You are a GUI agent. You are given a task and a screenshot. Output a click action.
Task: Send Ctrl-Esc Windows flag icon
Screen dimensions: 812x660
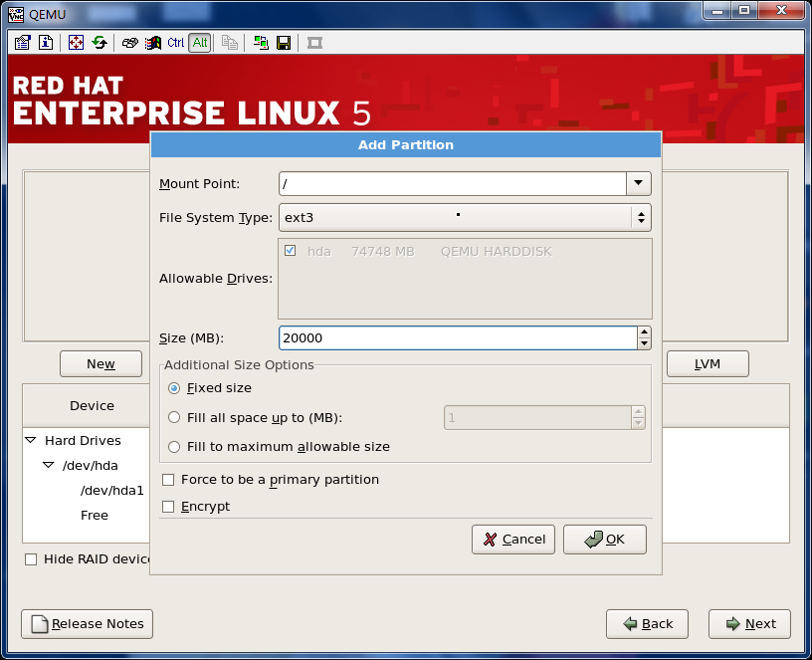point(153,43)
